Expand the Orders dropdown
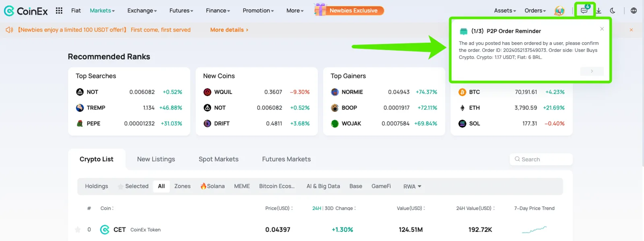Image resolution: width=644 pixels, height=241 pixels. tap(535, 10)
